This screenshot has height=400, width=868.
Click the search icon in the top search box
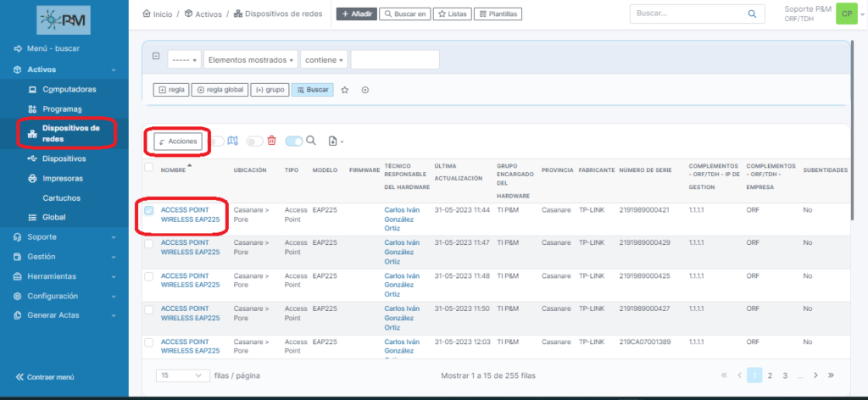751,14
